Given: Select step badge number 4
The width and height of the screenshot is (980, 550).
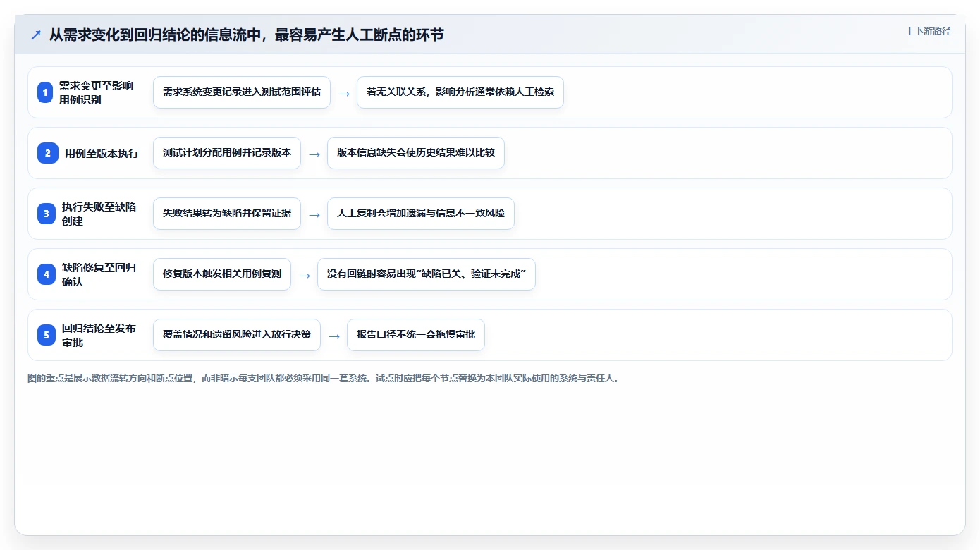Looking at the screenshot, I should [x=47, y=274].
